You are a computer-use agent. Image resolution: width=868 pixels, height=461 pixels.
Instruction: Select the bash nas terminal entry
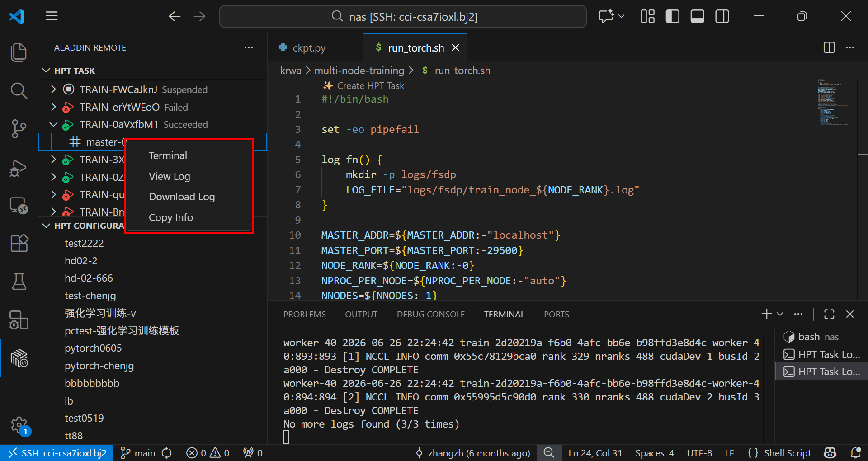[x=821, y=337]
